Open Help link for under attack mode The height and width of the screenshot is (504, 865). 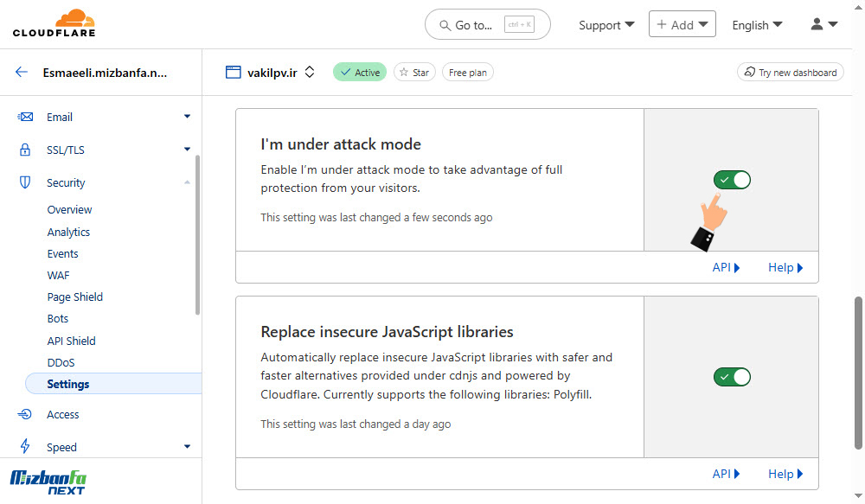[785, 267]
